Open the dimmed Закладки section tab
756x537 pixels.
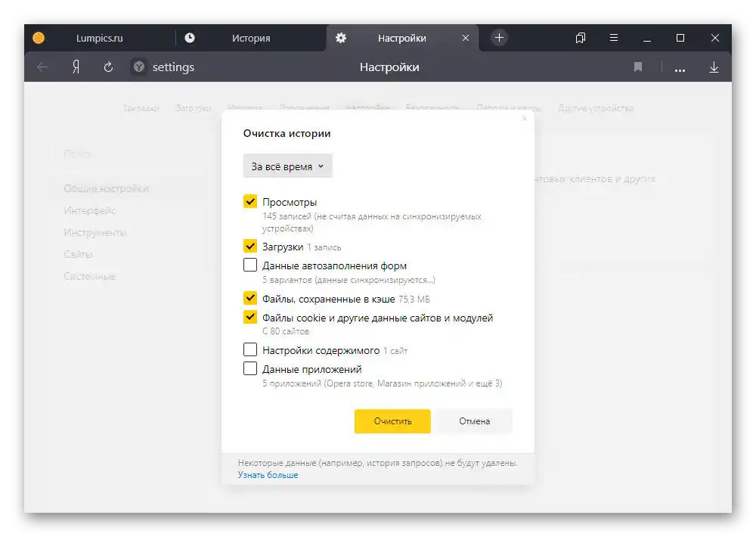click(141, 108)
